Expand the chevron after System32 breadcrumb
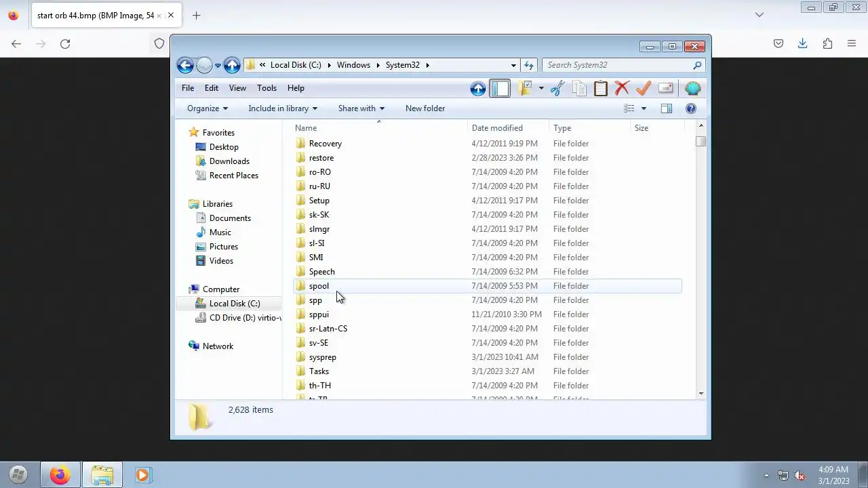Image resolution: width=868 pixels, height=488 pixels. coord(428,65)
